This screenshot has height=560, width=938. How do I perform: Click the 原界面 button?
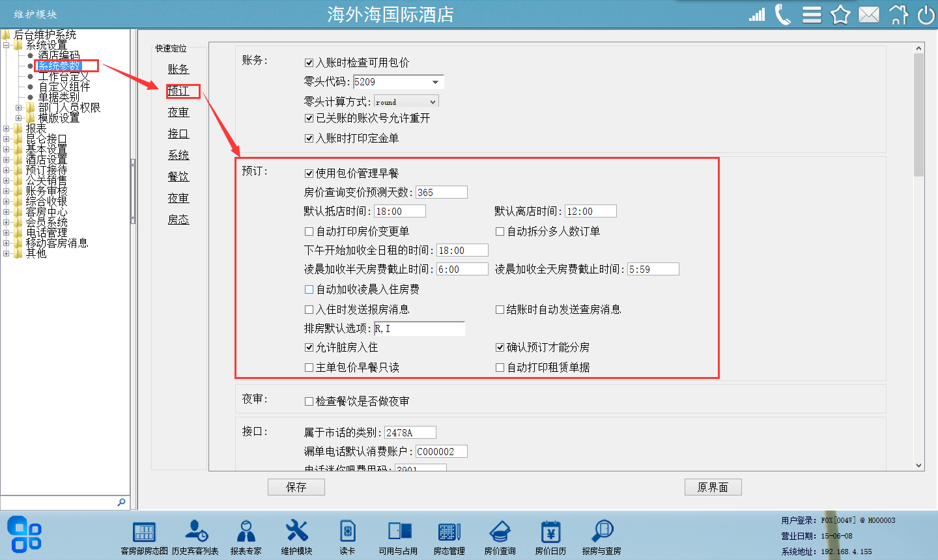point(713,487)
